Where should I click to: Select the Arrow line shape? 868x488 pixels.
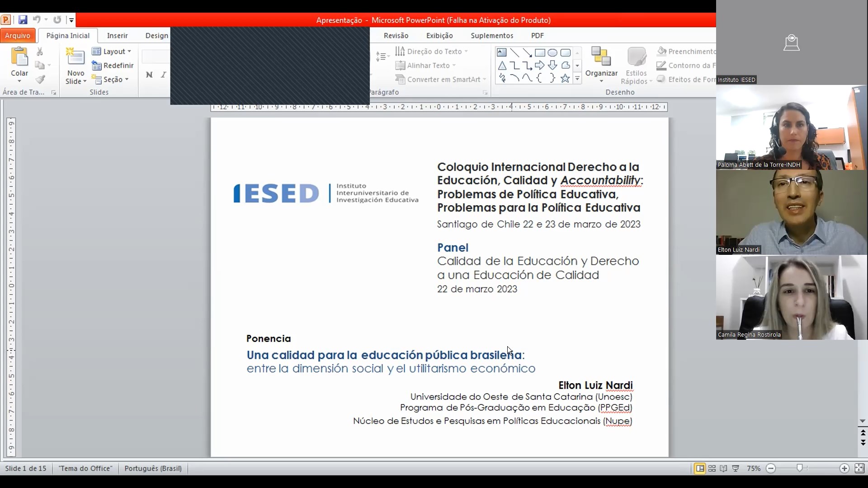[527, 52]
